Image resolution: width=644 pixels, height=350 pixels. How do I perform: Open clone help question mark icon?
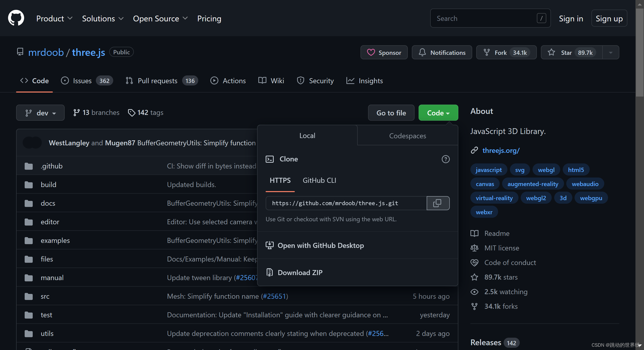pos(446,159)
